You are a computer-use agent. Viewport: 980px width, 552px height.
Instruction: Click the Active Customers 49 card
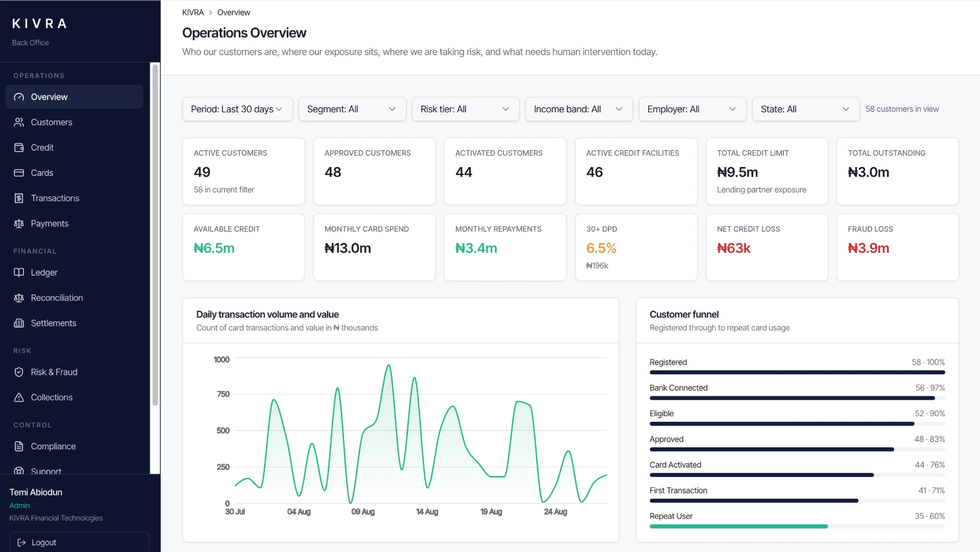coord(243,172)
